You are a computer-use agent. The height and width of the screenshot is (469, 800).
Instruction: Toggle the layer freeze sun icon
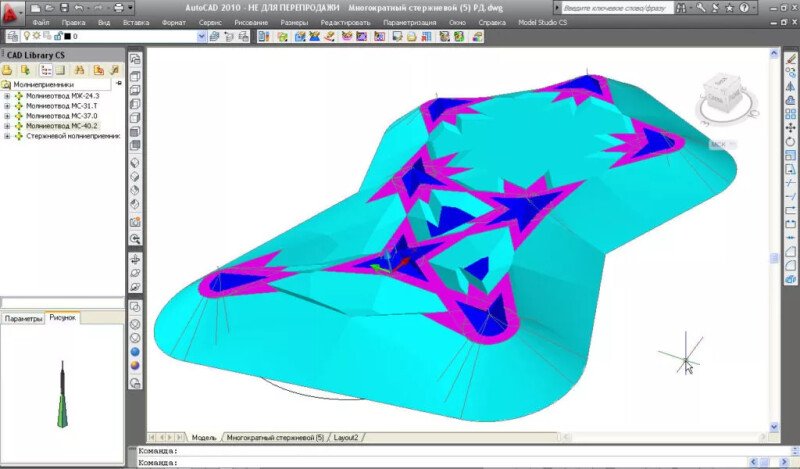coord(36,36)
